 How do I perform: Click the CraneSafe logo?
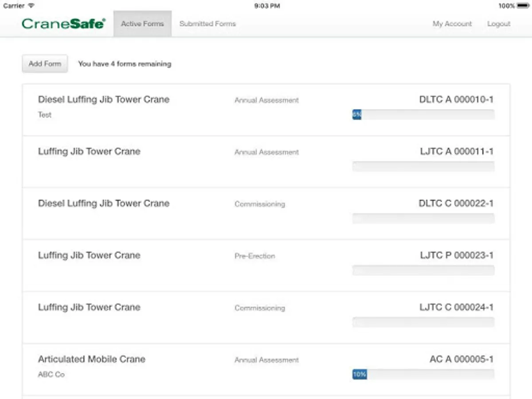[x=63, y=23]
